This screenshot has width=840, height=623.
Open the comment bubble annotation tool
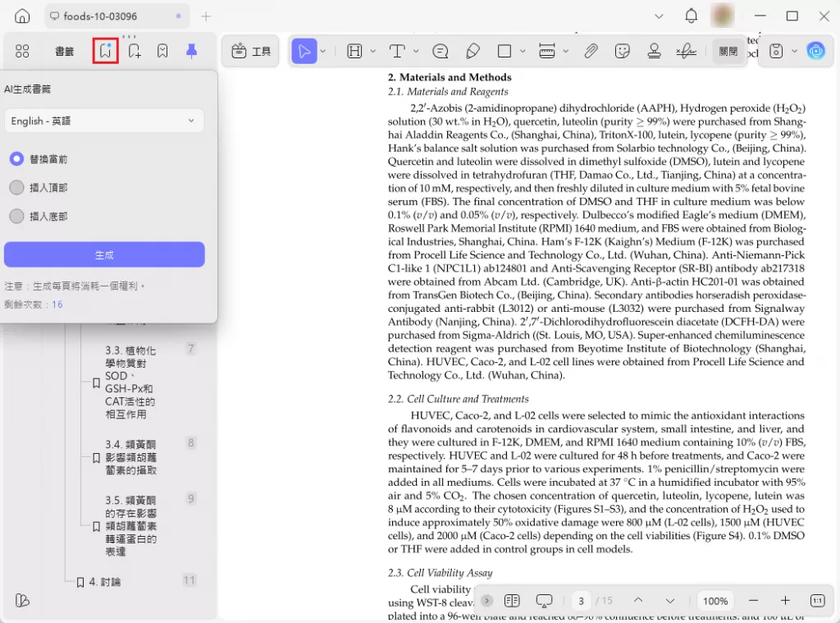tap(440, 50)
